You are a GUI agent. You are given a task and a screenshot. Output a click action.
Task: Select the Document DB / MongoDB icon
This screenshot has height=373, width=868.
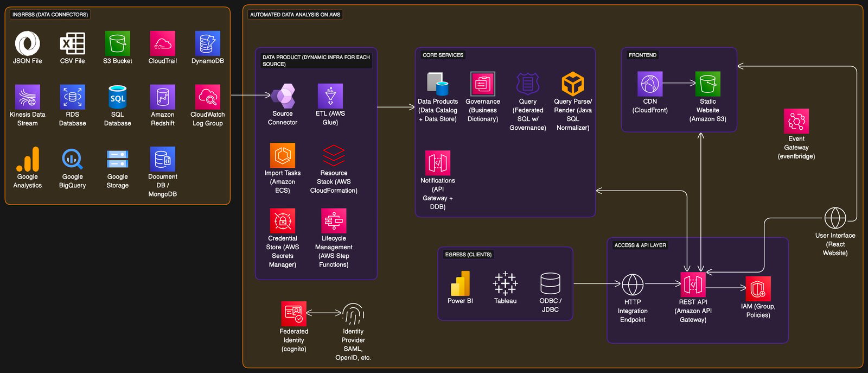click(162, 159)
